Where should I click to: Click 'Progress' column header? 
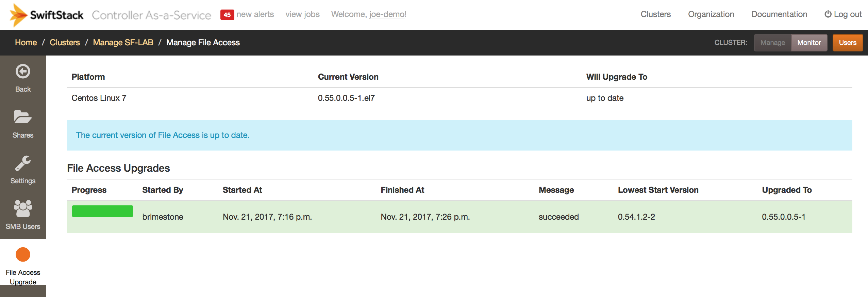(89, 190)
